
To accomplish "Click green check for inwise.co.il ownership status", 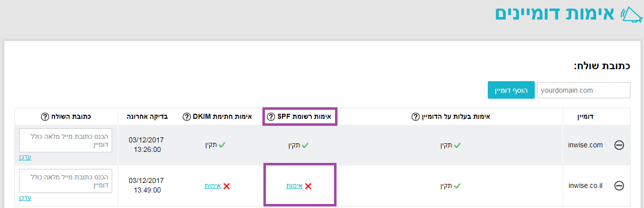I will tap(457, 186).
